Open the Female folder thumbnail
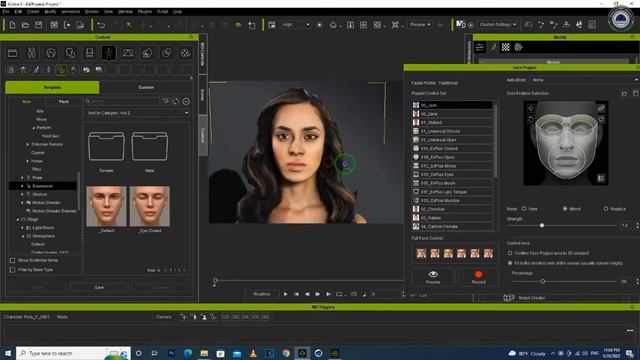The width and height of the screenshot is (640, 360). click(x=106, y=147)
